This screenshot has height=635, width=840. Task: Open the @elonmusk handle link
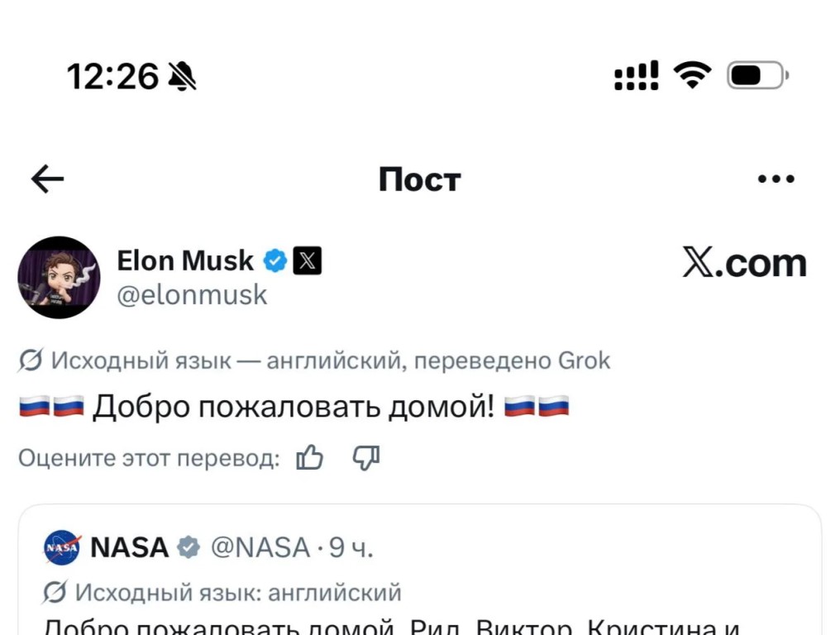click(192, 294)
